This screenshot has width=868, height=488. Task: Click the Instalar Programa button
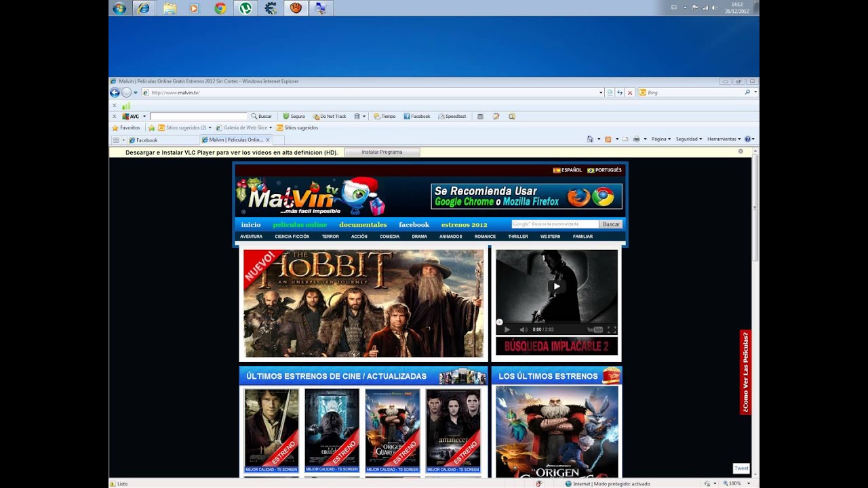pyautogui.click(x=382, y=152)
